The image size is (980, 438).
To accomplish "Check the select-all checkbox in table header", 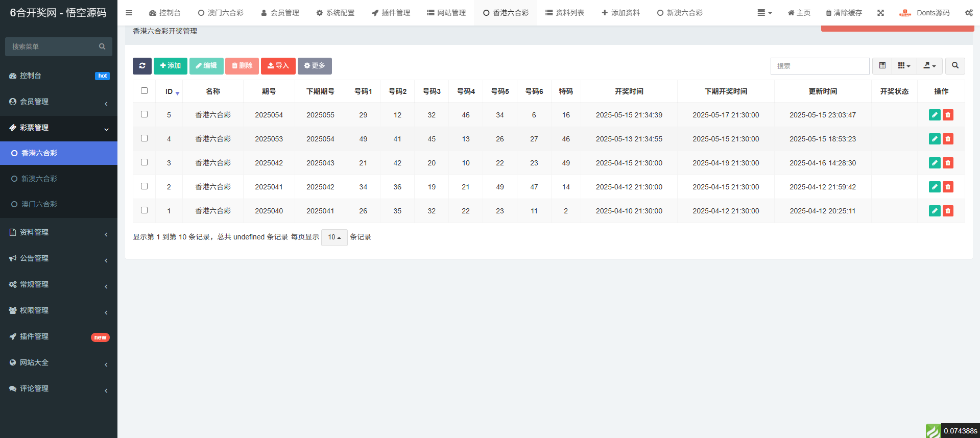I will pyautogui.click(x=144, y=91).
